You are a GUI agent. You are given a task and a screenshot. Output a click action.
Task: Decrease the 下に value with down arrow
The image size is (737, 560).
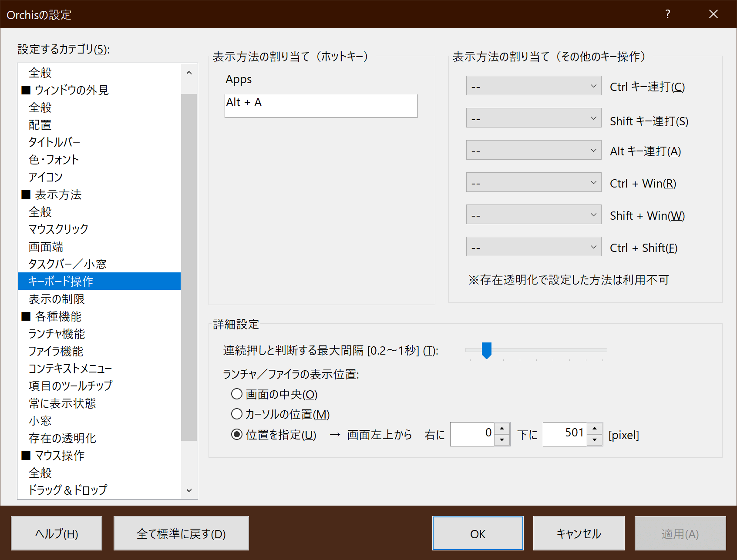coord(595,440)
